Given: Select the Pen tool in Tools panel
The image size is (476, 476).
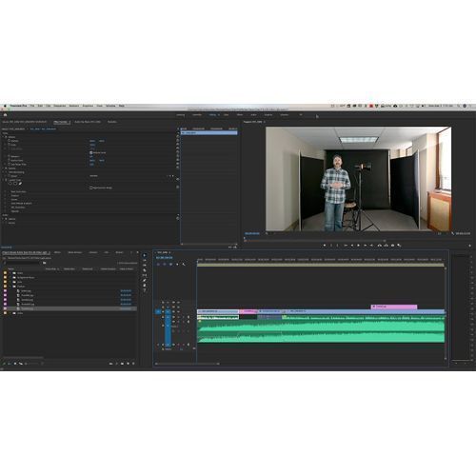Looking at the screenshot, I should click(x=145, y=280).
